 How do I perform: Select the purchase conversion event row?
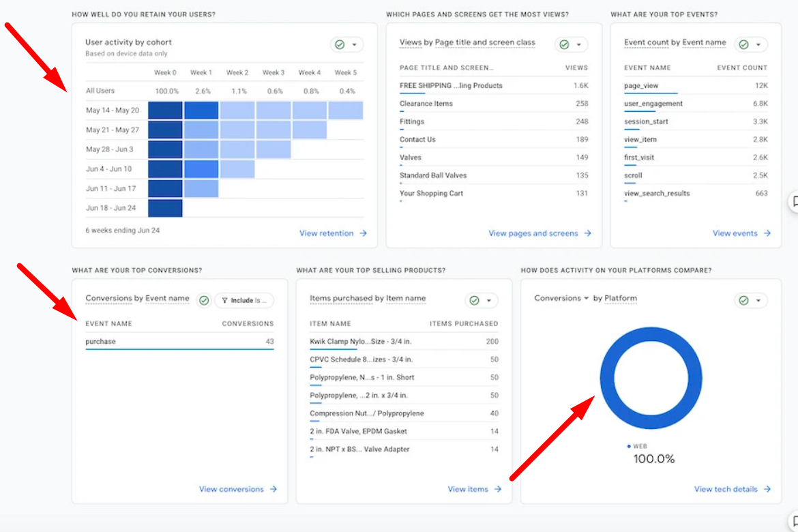[x=179, y=342]
